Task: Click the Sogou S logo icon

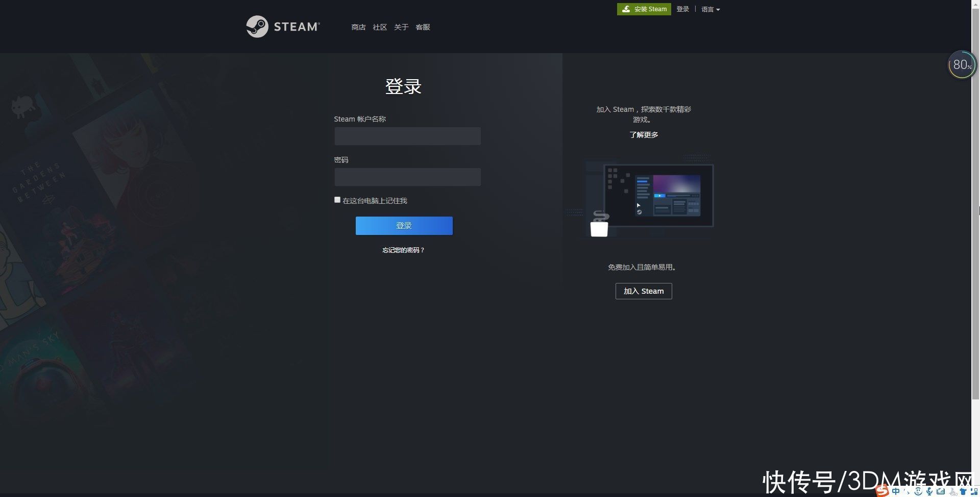Action: coord(883,491)
